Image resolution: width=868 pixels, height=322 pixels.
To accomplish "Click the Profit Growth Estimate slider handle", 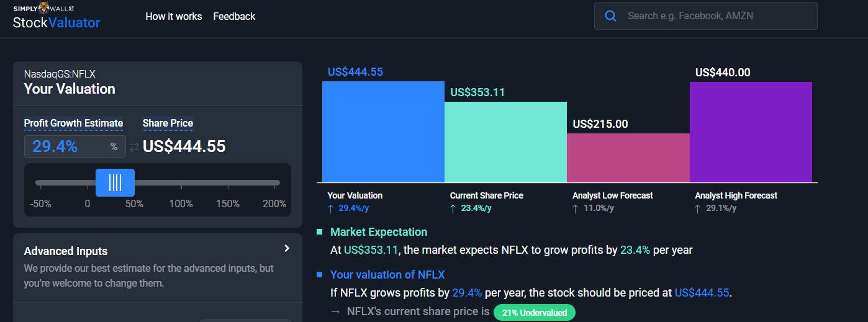I will (115, 182).
